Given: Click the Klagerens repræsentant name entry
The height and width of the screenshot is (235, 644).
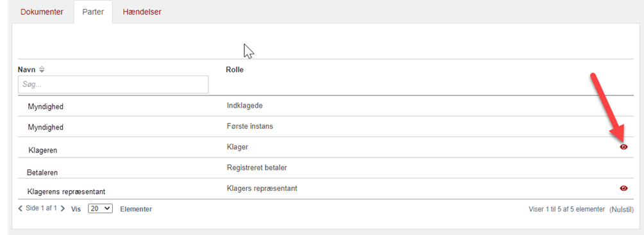Looking at the screenshot, I should point(67,191).
